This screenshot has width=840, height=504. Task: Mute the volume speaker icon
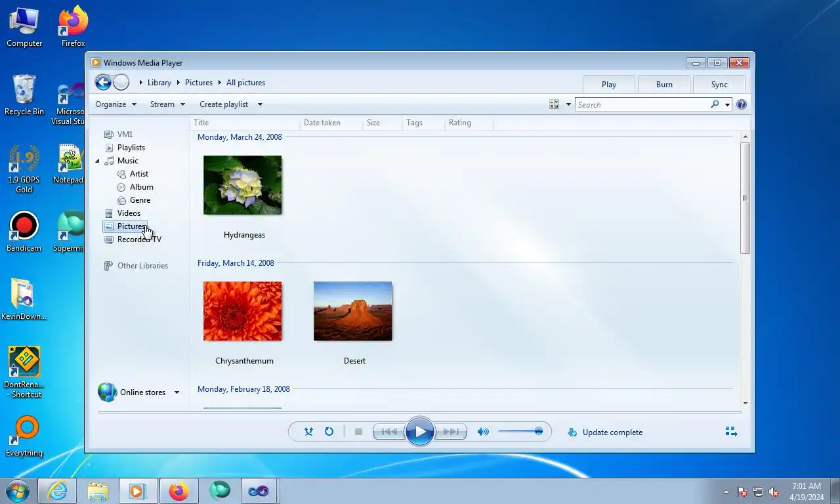point(483,432)
